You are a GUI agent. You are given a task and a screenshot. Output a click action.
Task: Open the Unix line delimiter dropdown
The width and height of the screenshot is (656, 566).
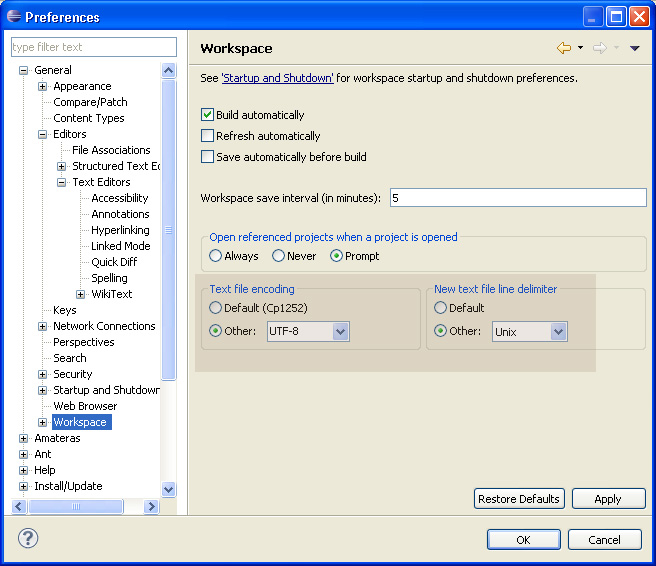(x=558, y=331)
